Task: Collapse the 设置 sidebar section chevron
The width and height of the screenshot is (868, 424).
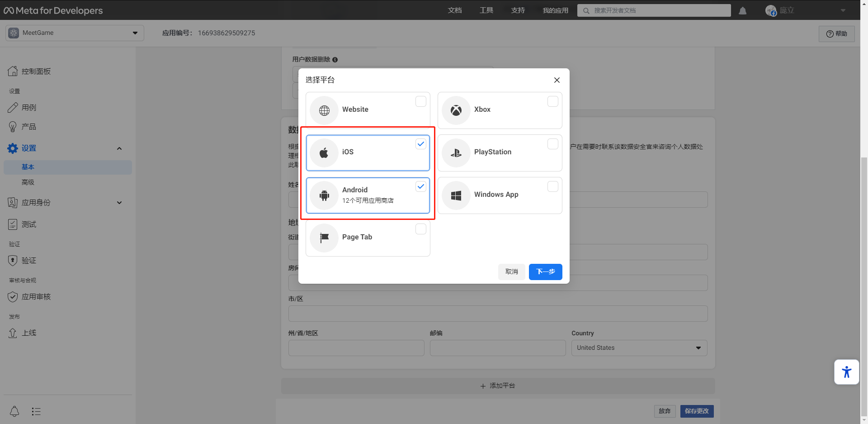Action: coord(119,148)
